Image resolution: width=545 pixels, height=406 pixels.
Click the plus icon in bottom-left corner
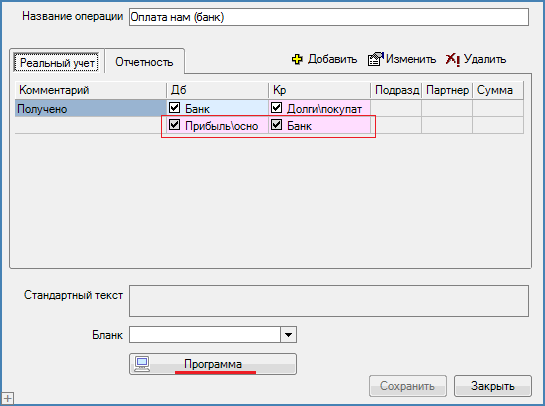point(7,398)
